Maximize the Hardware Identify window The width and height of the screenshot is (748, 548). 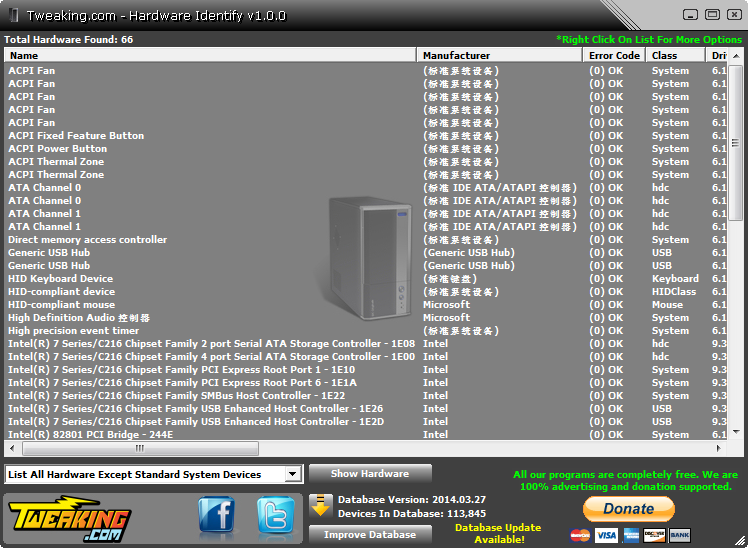712,15
